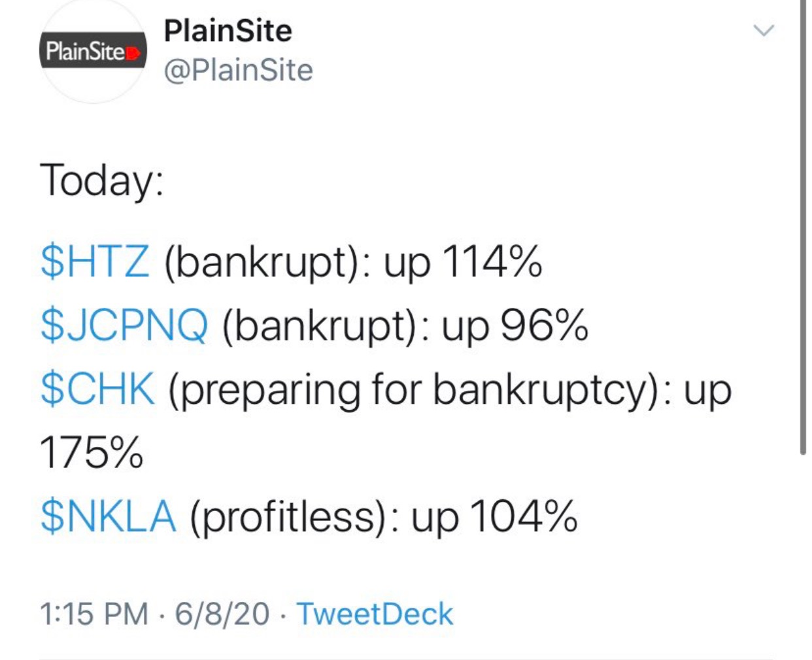Click the "175%" text line
The width and height of the screenshot is (812, 660).
(x=92, y=452)
